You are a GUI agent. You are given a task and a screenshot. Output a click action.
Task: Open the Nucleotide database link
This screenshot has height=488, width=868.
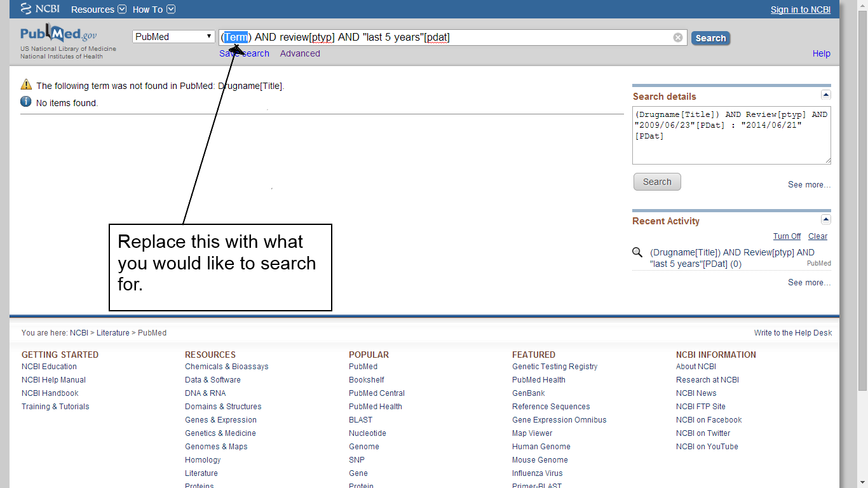coord(367,433)
